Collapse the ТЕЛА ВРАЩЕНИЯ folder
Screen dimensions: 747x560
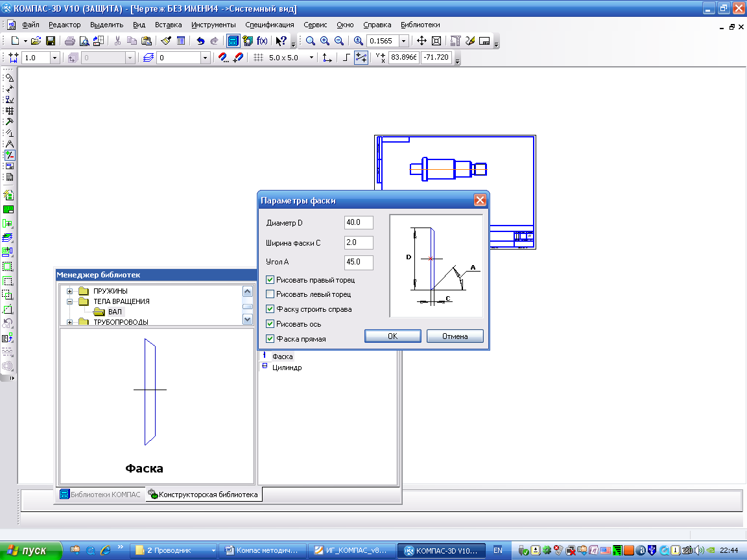point(69,301)
